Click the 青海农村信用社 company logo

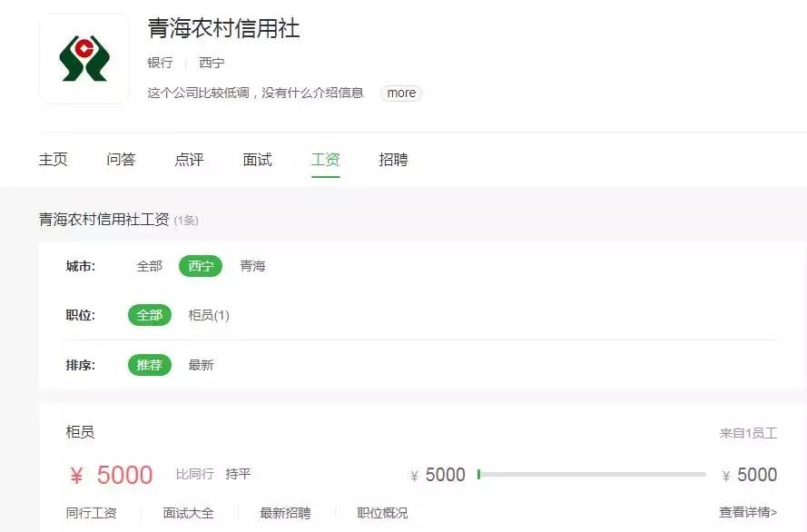click(x=84, y=58)
